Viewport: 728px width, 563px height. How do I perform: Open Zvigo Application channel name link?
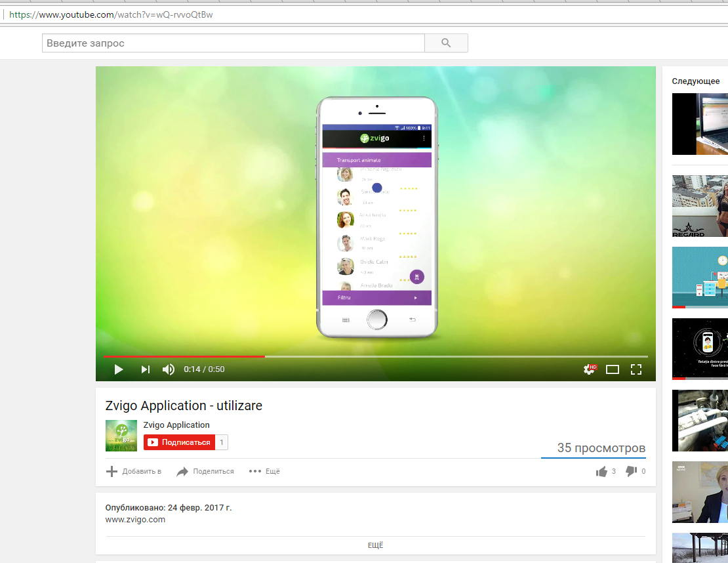tap(176, 425)
